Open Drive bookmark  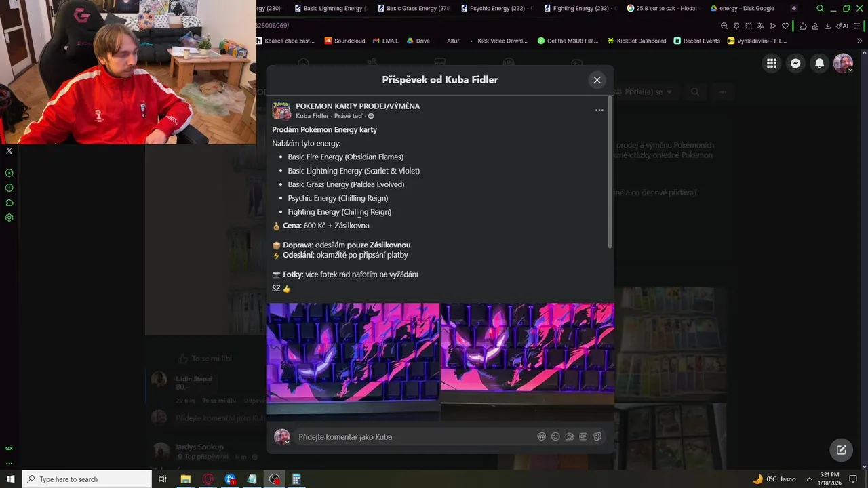pos(418,41)
